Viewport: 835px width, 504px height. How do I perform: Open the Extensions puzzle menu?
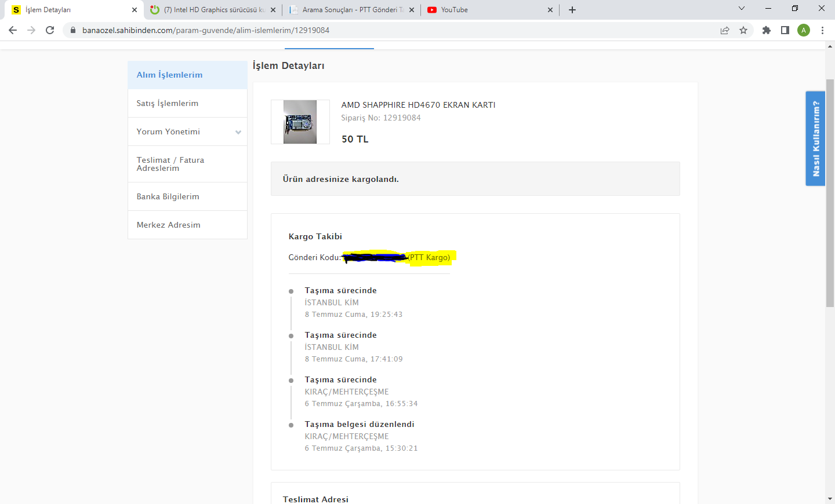click(767, 30)
